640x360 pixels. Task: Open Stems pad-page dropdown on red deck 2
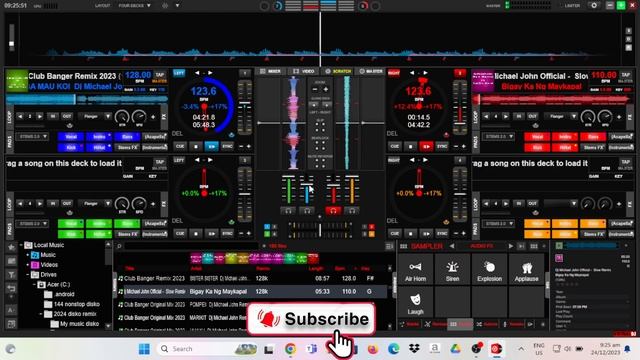click(x=498, y=137)
